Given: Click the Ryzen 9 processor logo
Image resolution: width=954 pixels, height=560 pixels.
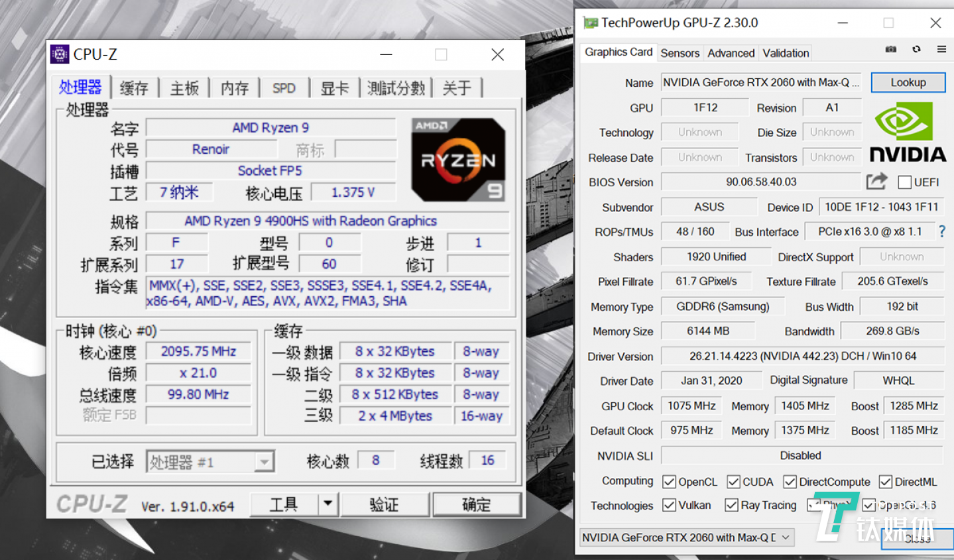Looking at the screenshot, I should point(458,160).
